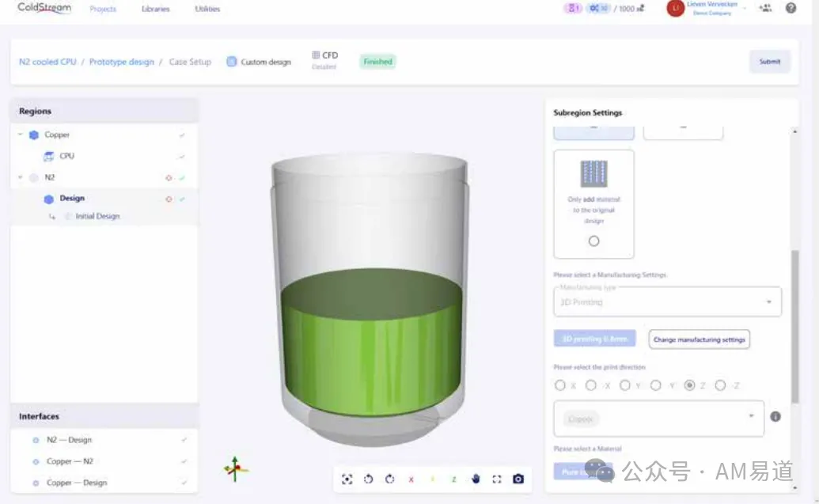Collapse the N2 region tree node
The height and width of the screenshot is (504, 819).
[21, 177]
